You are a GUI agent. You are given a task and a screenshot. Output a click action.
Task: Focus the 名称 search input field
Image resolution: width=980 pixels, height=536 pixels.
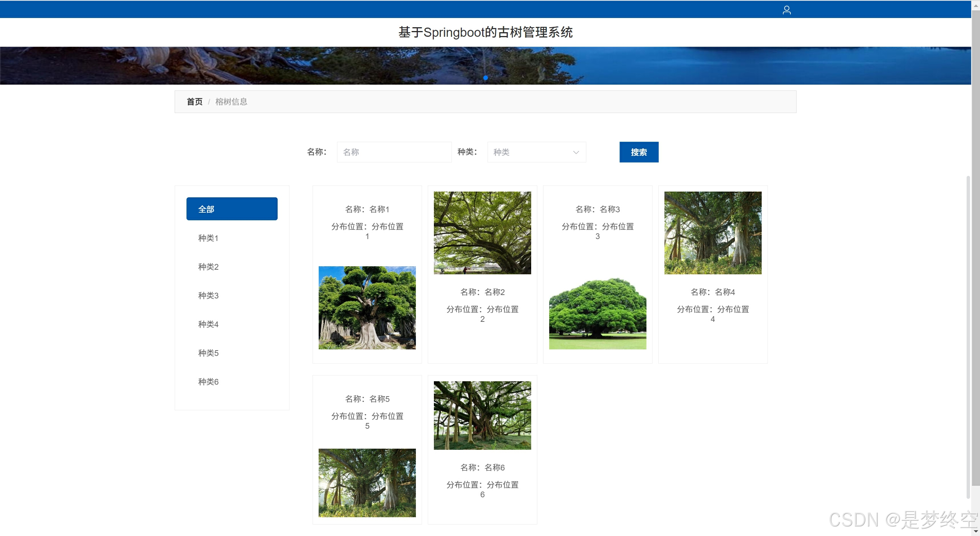394,152
